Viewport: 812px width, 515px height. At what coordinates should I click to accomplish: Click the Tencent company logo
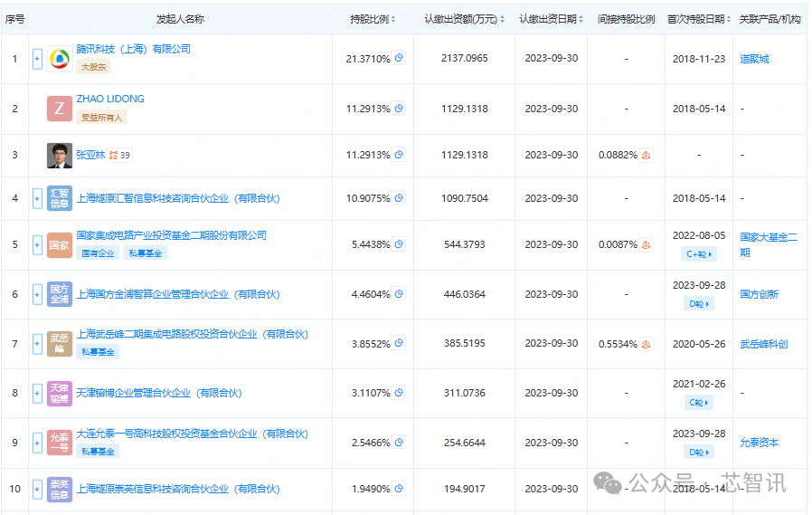(60, 59)
